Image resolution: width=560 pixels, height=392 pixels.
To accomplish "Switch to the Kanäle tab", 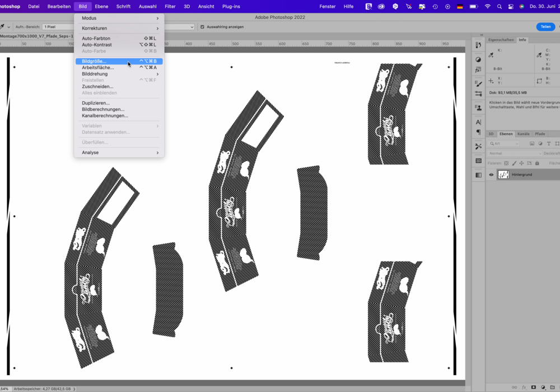I will click(x=523, y=134).
